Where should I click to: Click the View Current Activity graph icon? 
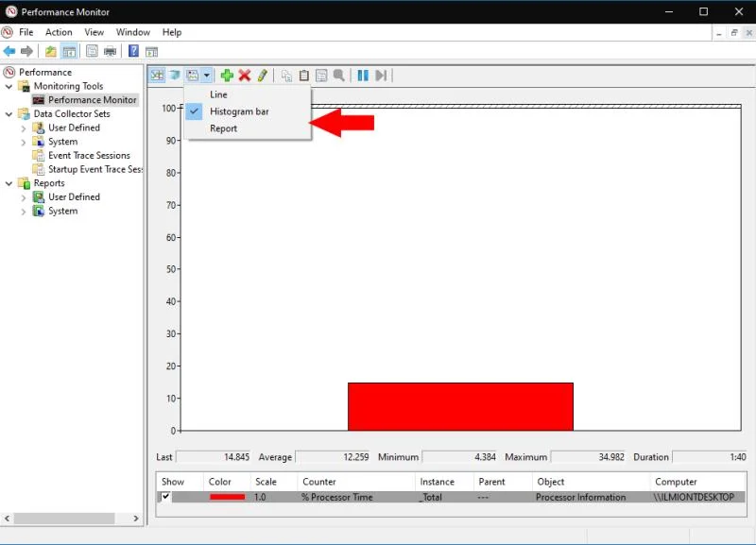[x=157, y=76]
